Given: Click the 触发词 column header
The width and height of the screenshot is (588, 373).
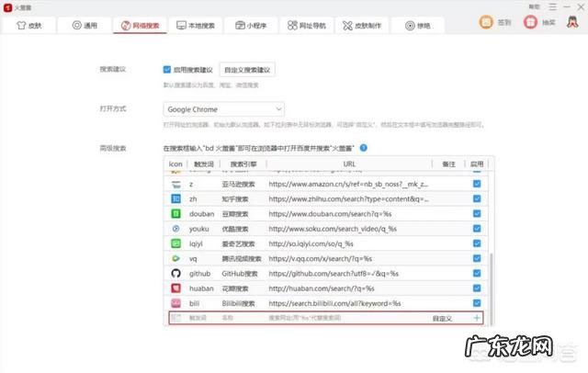Looking at the screenshot, I should (x=204, y=164).
